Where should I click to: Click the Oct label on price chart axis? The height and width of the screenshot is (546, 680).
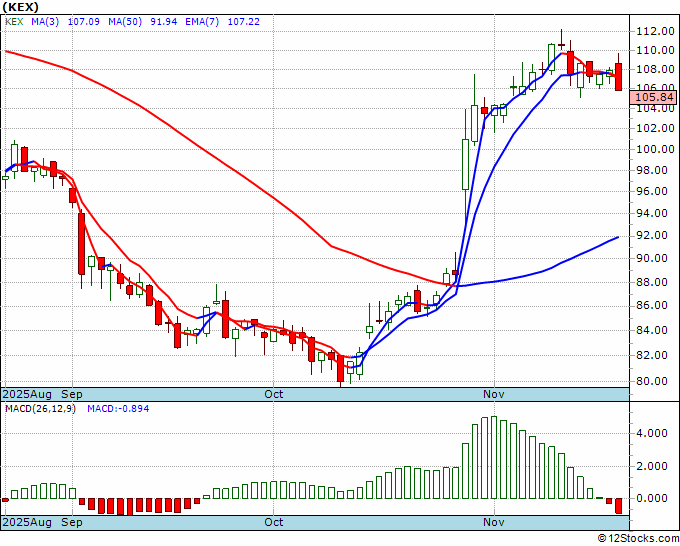pyautogui.click(x=274, y=394)
